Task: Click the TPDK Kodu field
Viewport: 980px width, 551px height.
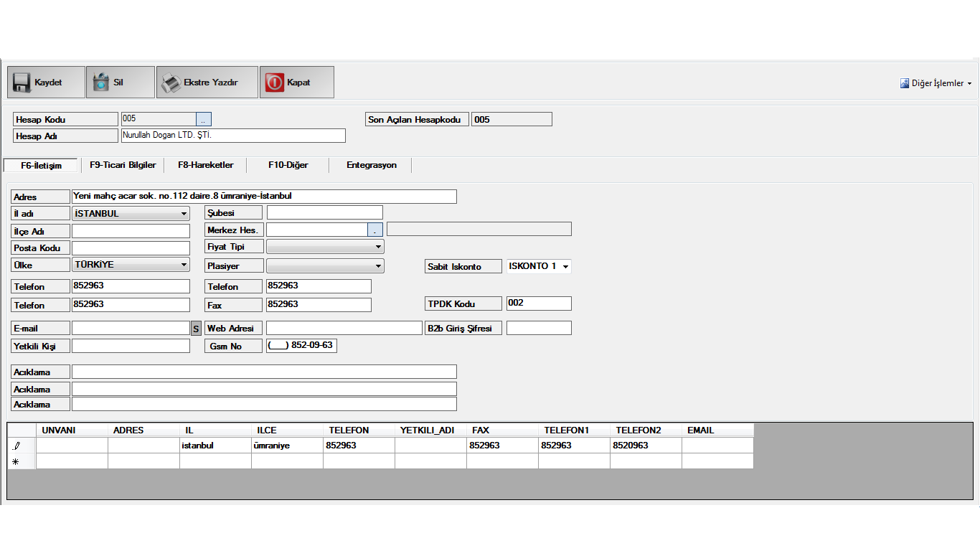Action: (x=539, y=303)
